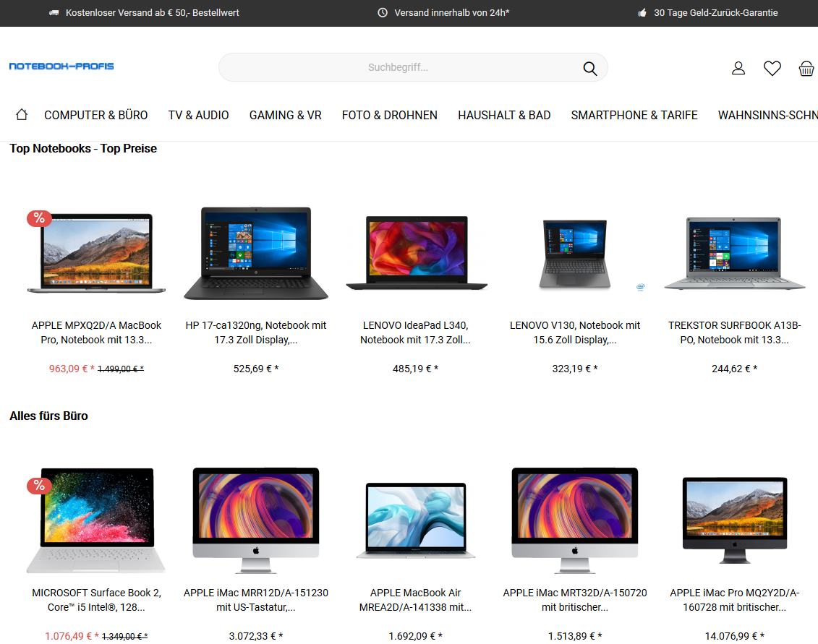Viewport: 818px width, 644px height.
Task: Click the 1.076,49 € sale price
Action: coord(72,636)
